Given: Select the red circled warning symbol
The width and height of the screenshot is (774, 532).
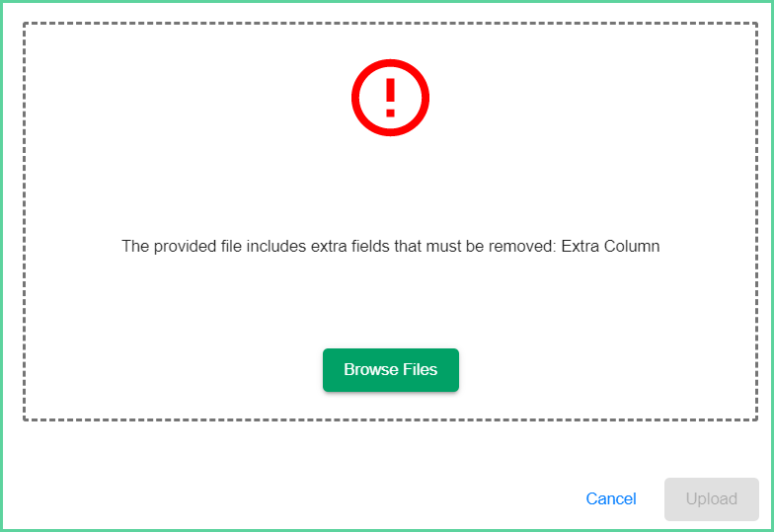Looking at the screenshot, I should click(x=390, y=98).
